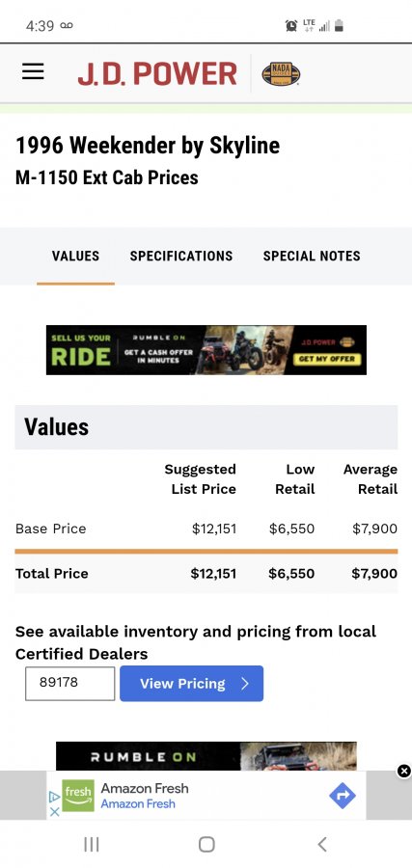Open the Special Notes tab
This screenshot has width=412, height=868.
(312, 257)
